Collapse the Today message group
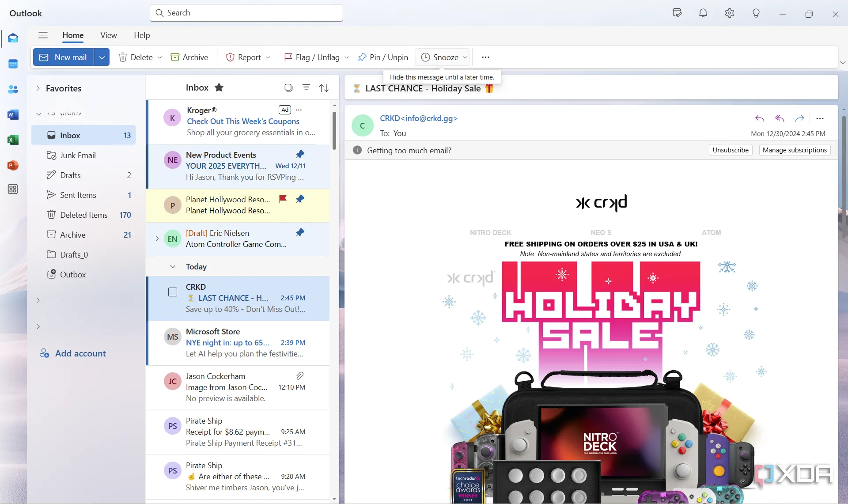This screenshot has width=848, height=504. pos(173,266)
